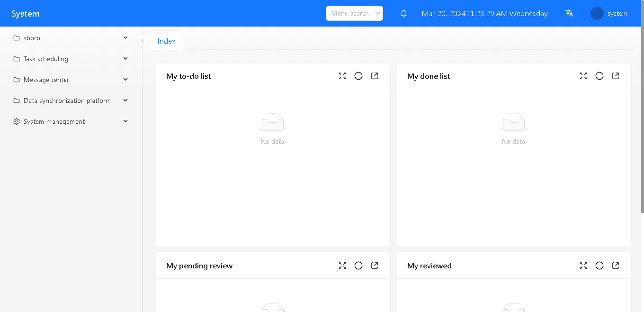The image size is (644, 312).
Task: Click the sbpro folder icon
Action: 17,38
